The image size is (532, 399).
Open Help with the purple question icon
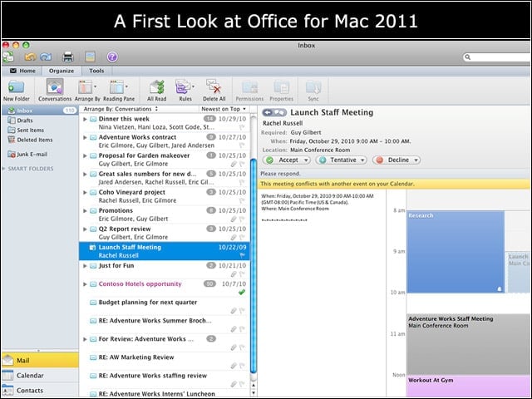pos(112,57)
